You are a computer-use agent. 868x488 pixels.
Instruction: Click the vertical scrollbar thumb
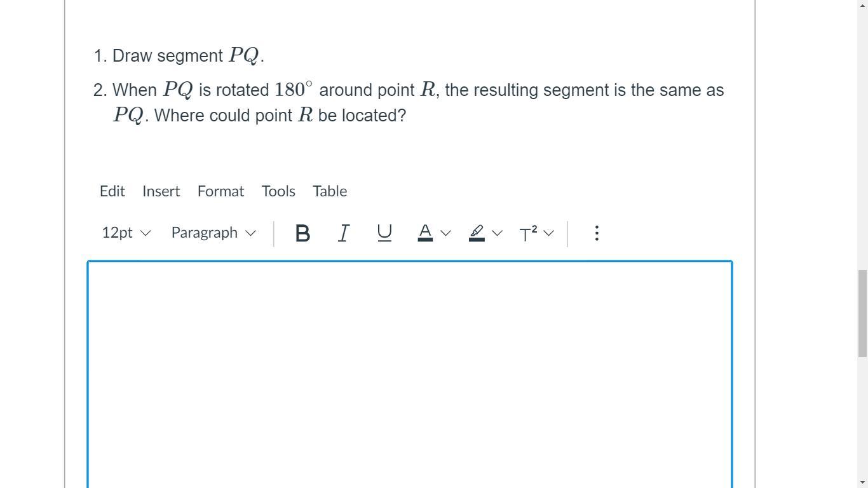[862, 313]
